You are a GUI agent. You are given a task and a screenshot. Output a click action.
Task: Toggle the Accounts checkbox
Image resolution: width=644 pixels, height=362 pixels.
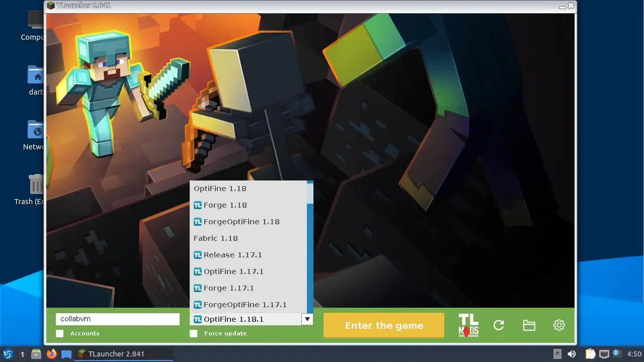click(60, 333)
